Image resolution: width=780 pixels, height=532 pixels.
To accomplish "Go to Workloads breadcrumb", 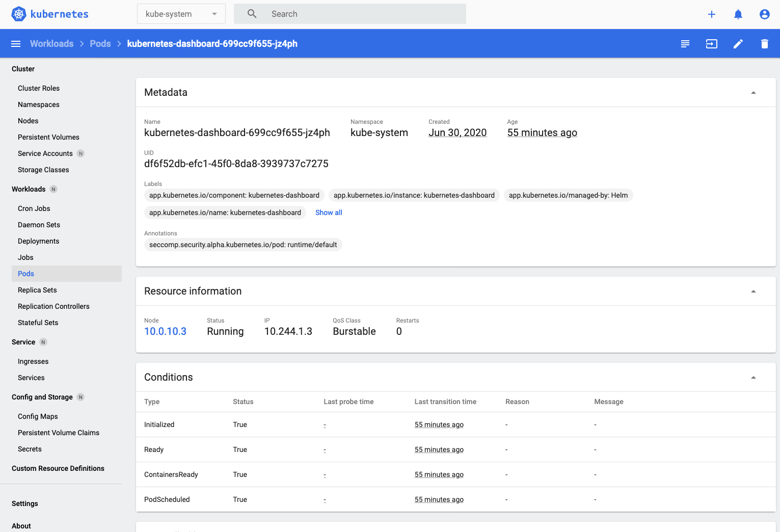I will coord(51,44).
